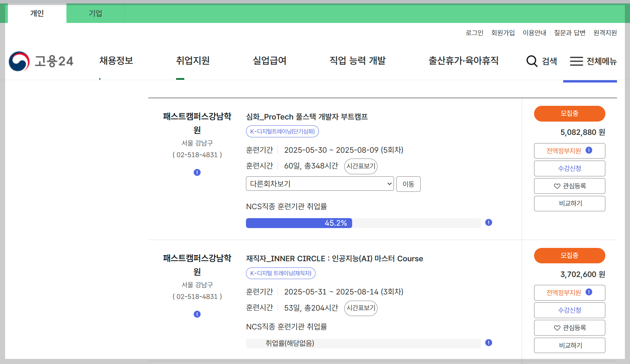Open the 실업급여 menu
The height and width of the screenshot is (364, 630).
click(270, 61)
